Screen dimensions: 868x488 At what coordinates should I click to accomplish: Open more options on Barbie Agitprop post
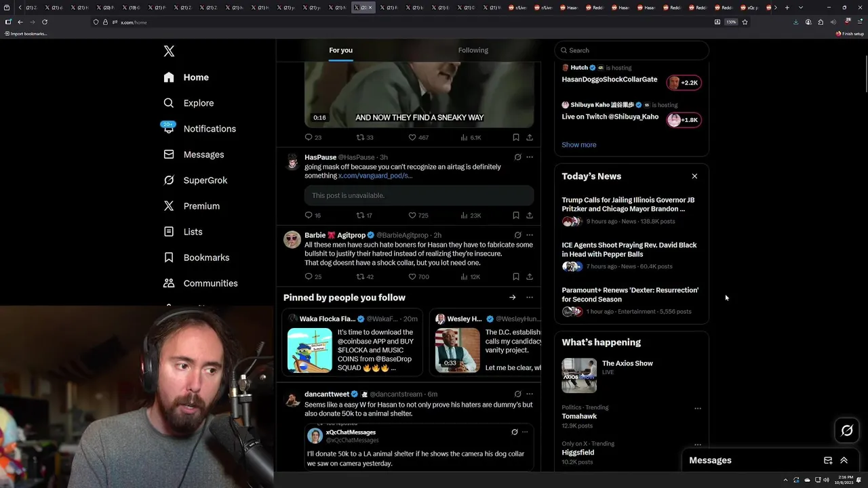pos(530,235)
